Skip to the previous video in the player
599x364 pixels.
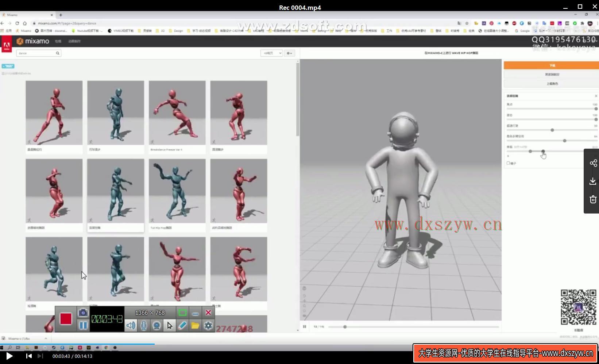tap(29, 356)
